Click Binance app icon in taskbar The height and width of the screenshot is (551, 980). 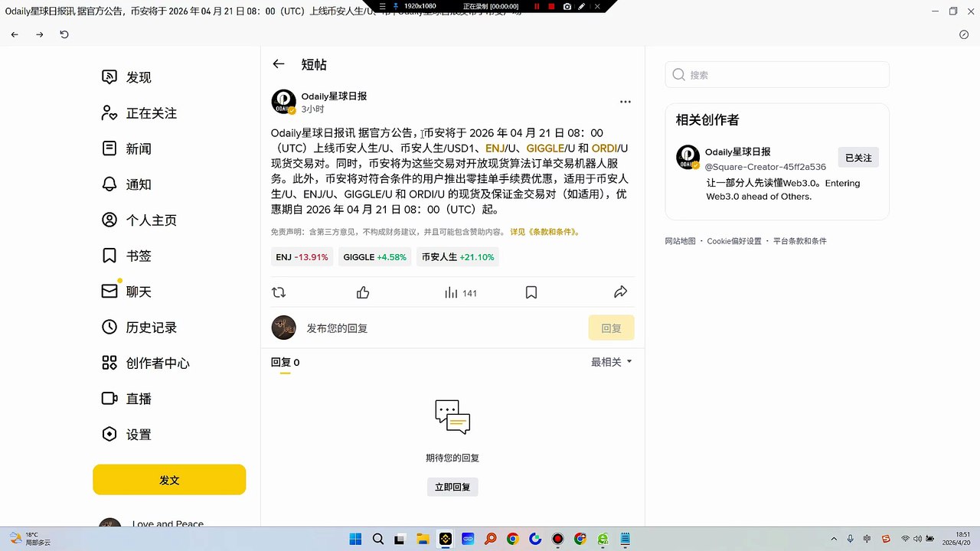point(445,539)
